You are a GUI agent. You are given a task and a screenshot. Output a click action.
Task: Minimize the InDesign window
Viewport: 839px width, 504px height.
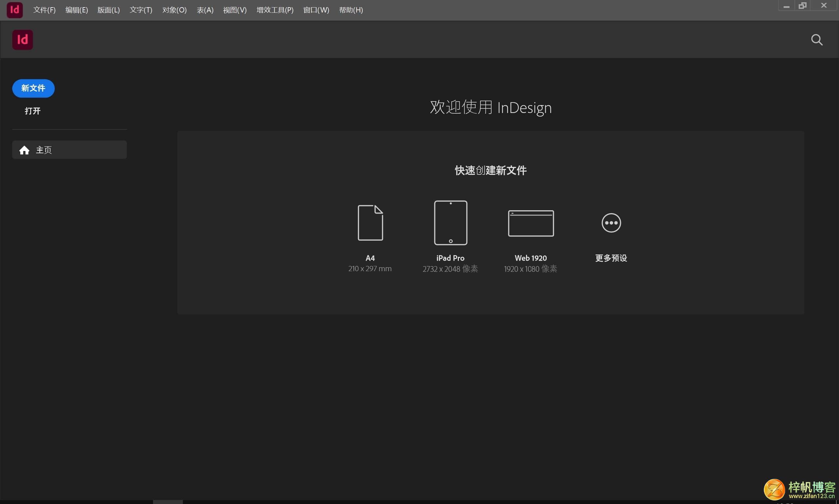pos(786,6)
